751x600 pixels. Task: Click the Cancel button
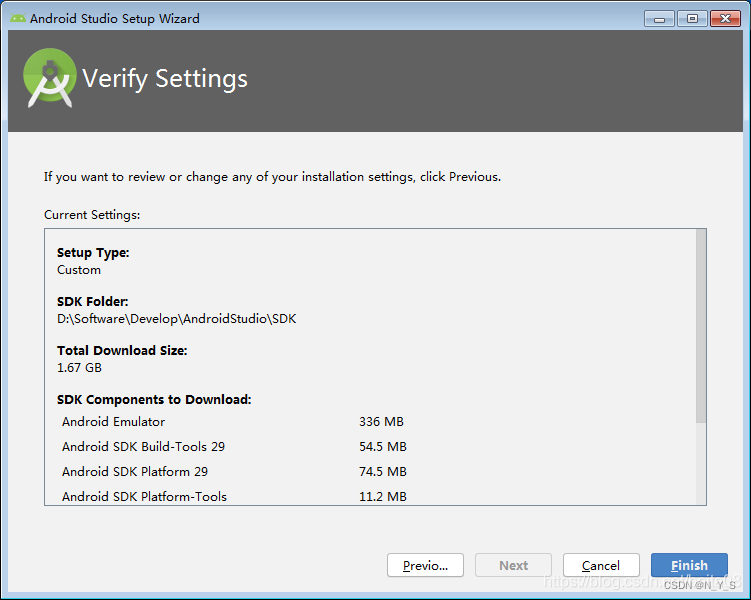coord(601,565)
